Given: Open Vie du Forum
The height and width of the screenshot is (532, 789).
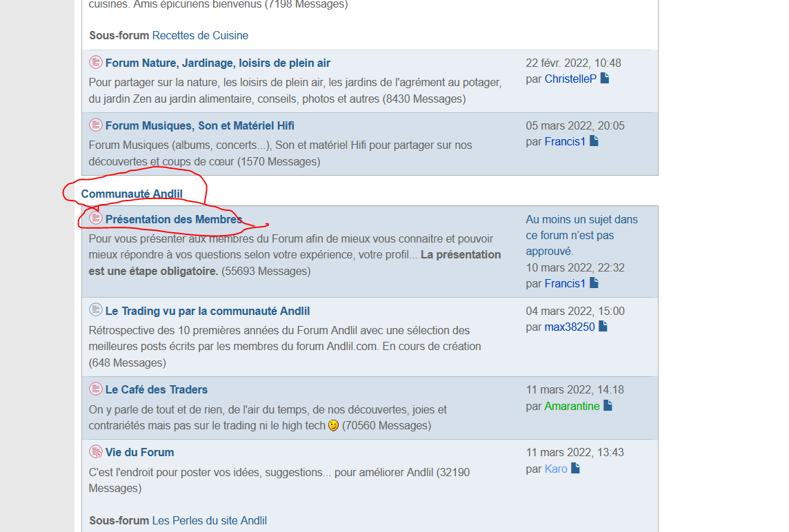Looking at the screenshot, I should (139, 453).
